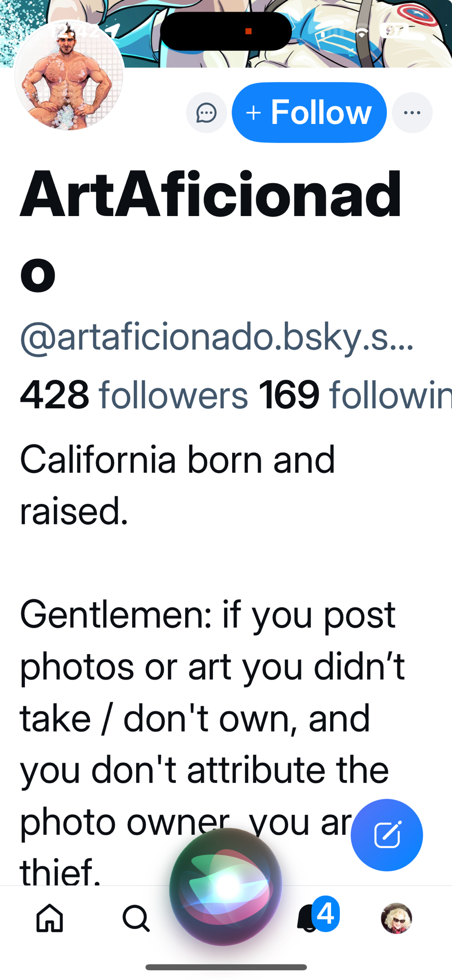The height and width of the screenshot is (980, 452).
Task: Tap the Dynamic Island at top
Action: click(226, 31)
